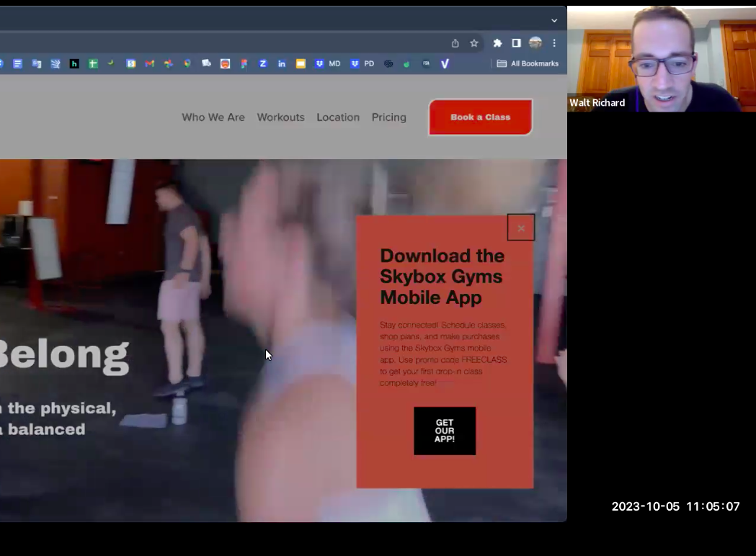The height and width of the screenshot is (556, 756).
Task: Open the Figma bookmark
Action: pyautogui.click(x=244, y=63)
